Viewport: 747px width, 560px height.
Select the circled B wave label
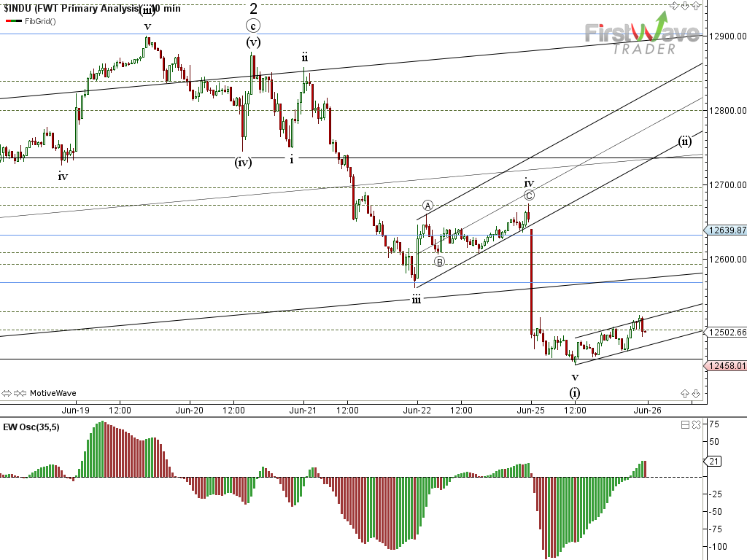(439, 261)
